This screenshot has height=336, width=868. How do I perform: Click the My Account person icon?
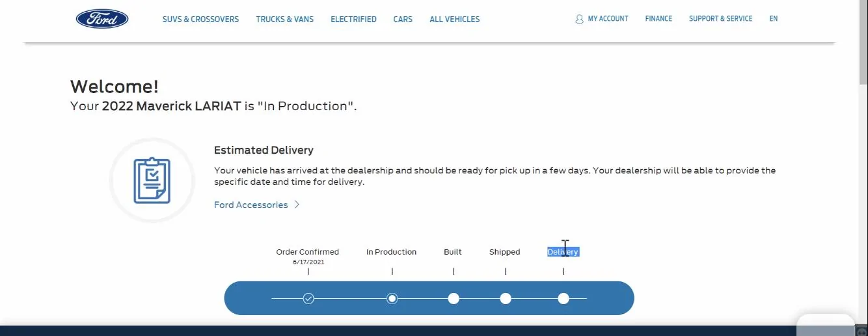(x=579, y=20)
